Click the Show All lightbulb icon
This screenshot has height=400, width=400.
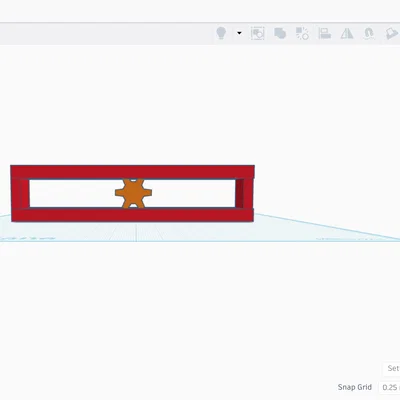pos(221,33)
